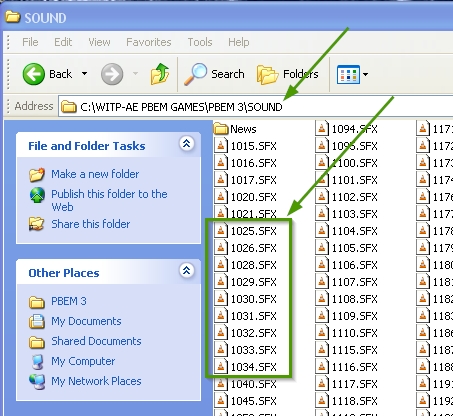
Task: Go to PBEM 3 folder link
Action: pyautogui.click(x=69, y=301)
